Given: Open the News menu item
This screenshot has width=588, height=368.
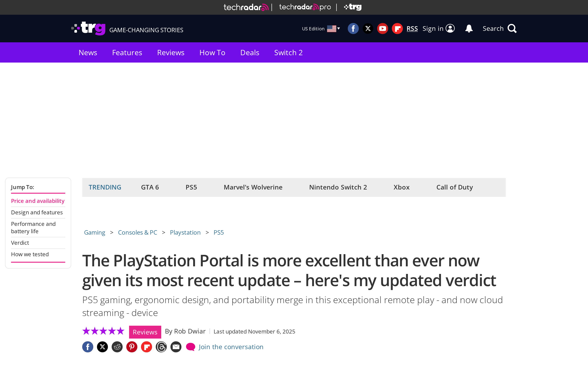Looking at the screenshot, I should click(x=88, y=53).
